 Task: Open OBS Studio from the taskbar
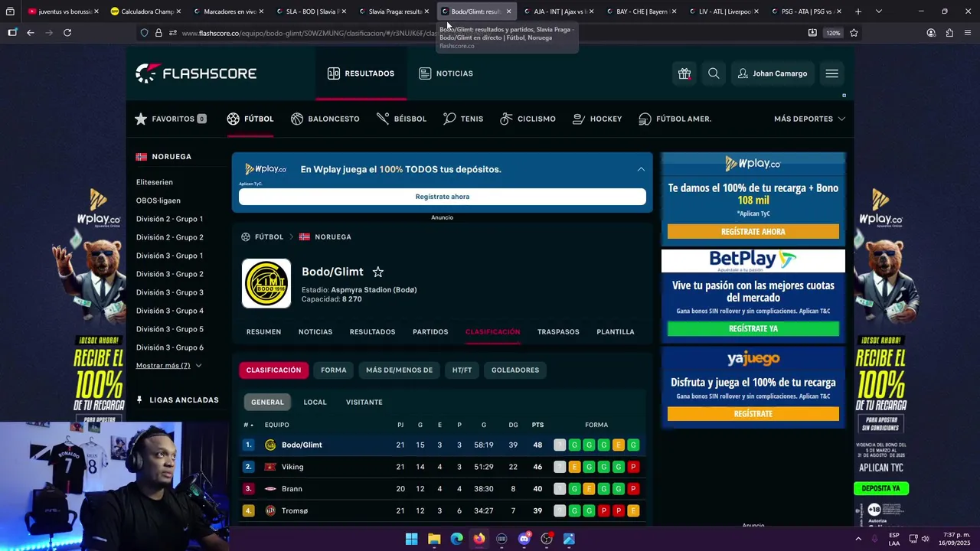click(x=547, y=539)
